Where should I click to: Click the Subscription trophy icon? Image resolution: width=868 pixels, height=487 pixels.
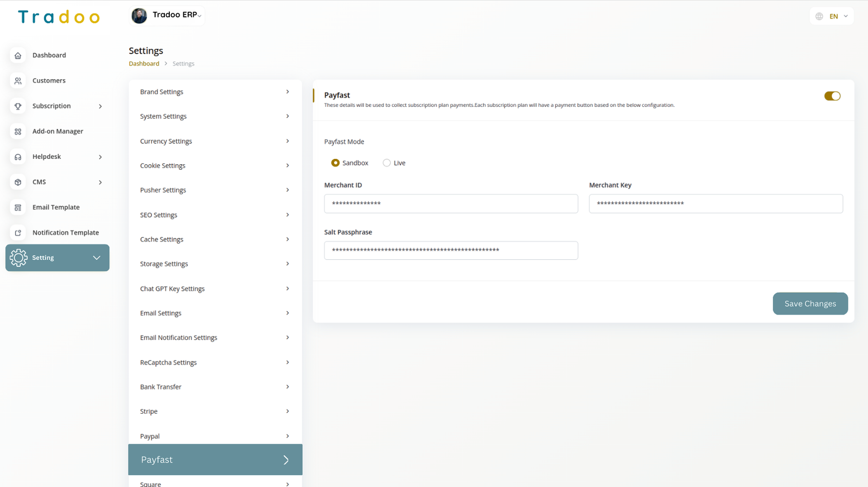[18, 106]
